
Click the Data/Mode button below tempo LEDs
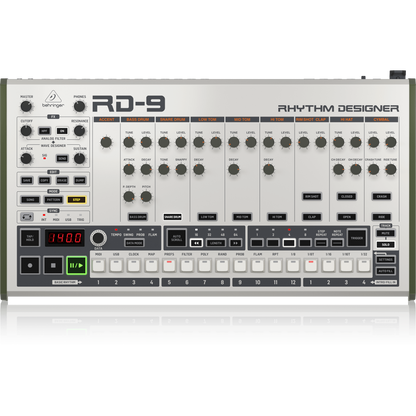pos(134,243)
